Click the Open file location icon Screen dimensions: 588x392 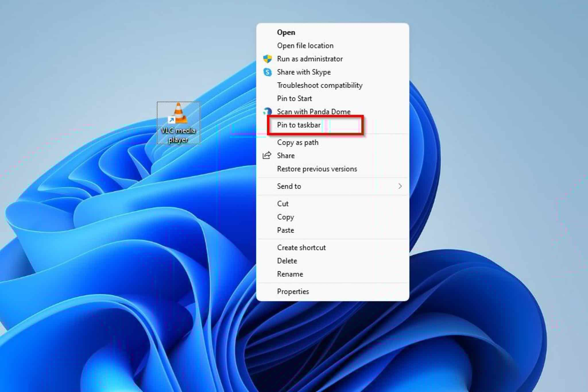(305, 45)
